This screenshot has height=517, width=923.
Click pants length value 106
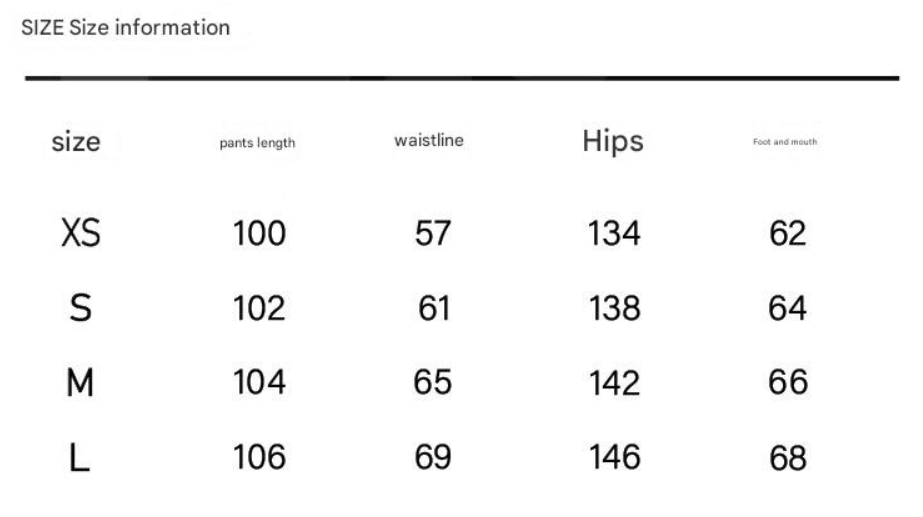click(260, 458)
